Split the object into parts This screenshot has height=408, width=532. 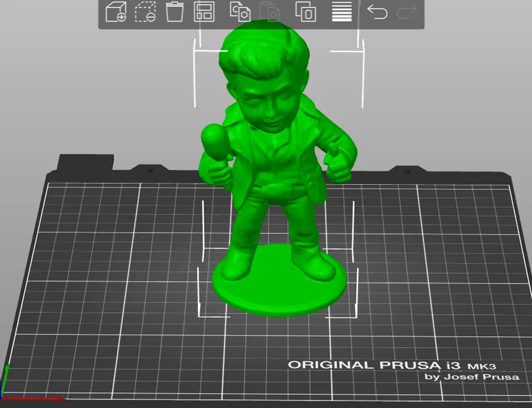click(307, 12)
